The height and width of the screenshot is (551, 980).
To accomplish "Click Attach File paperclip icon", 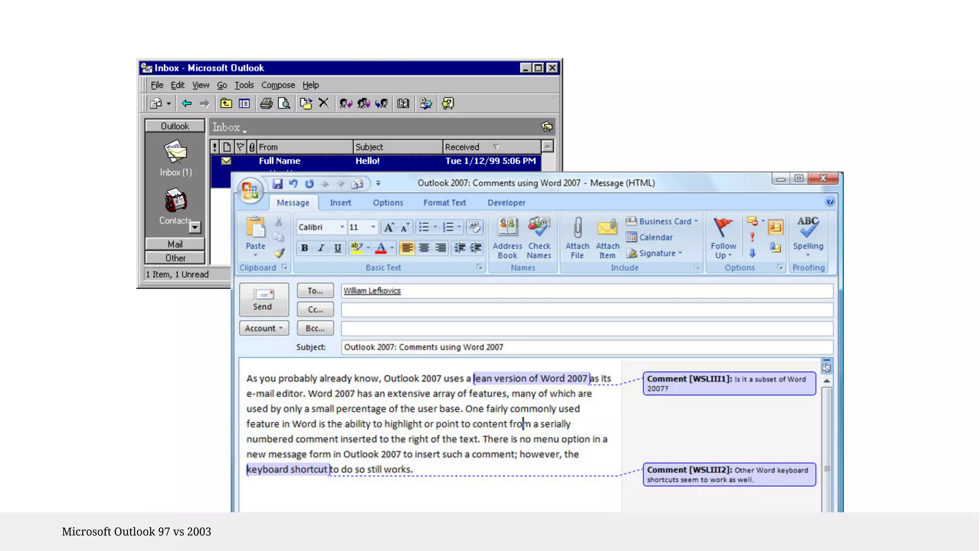I will pos(578,238).
